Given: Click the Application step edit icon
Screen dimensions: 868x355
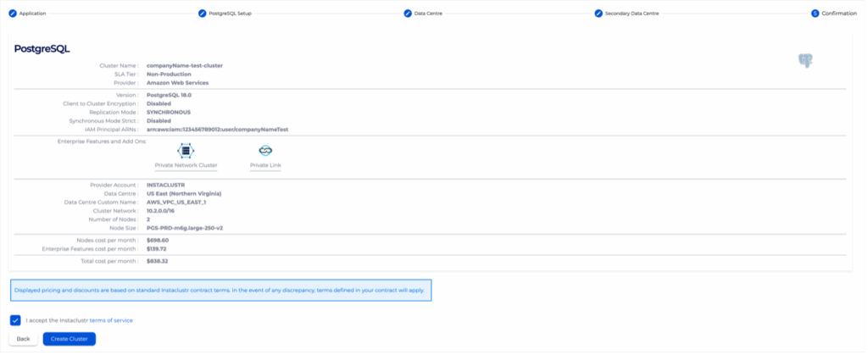Looking at the screenshot, I should (x=13, y=14).
